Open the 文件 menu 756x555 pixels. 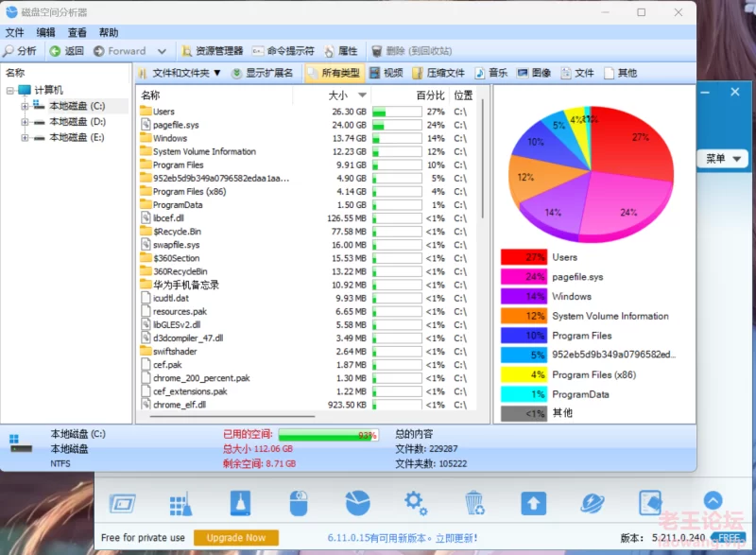point(14,32)
